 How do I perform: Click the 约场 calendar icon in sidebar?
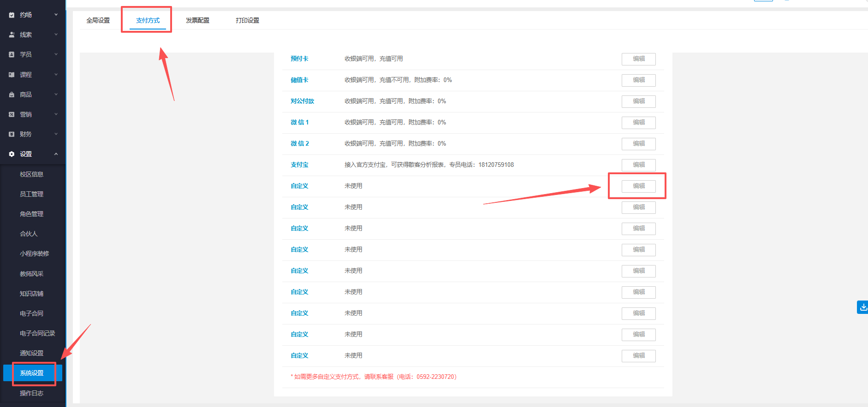point(12,15)
